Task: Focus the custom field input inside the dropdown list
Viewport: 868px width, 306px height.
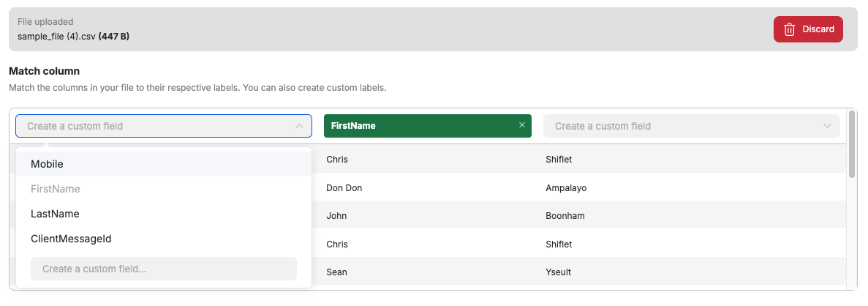Action: [x=163, y=269]
